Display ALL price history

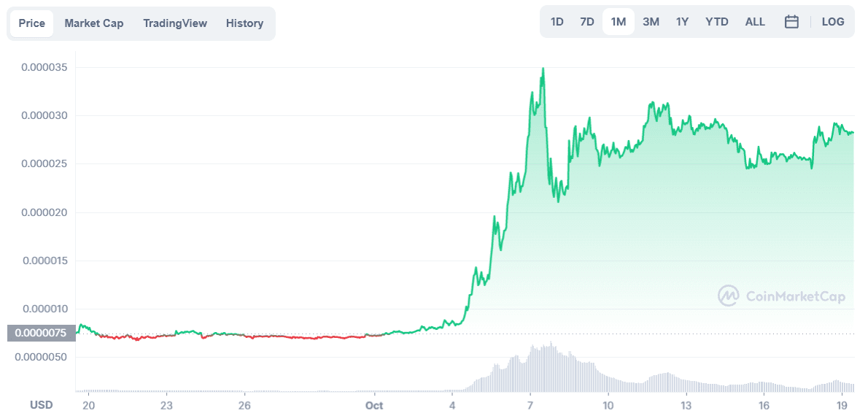[x=755, y=22]
